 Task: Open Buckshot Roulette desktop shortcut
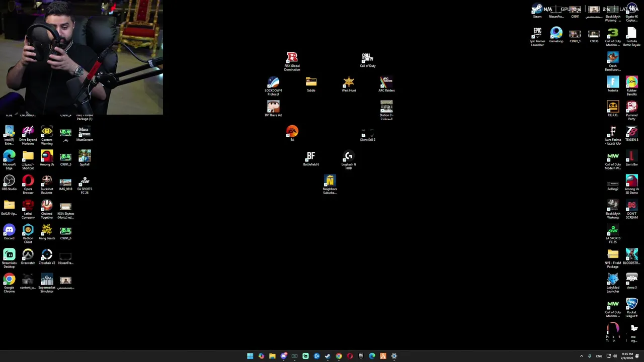47,185
